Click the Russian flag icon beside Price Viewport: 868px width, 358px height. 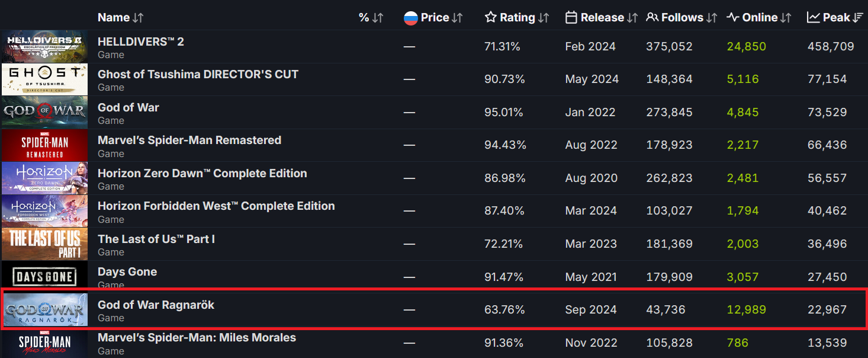coord(410,18)
